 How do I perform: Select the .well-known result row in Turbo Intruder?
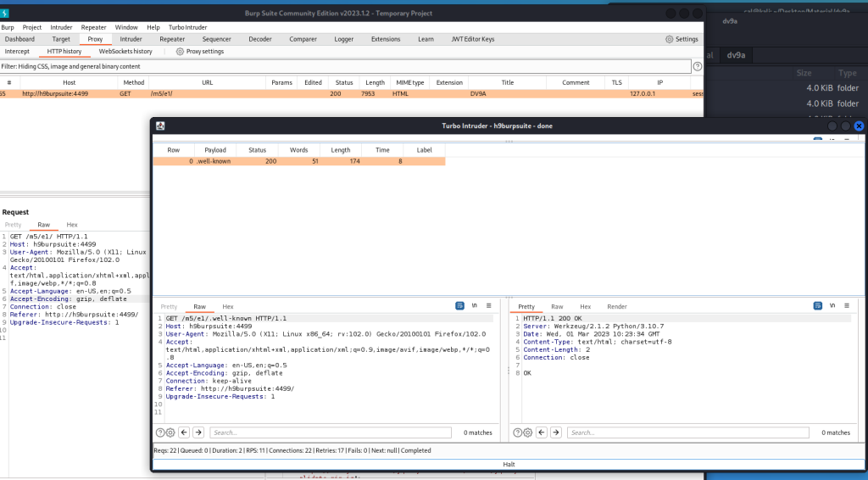coord(299,161)
